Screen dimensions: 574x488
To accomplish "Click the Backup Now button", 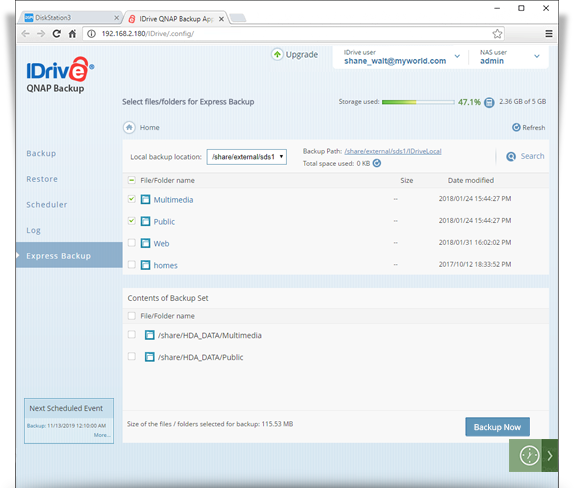I will [497, 427].
